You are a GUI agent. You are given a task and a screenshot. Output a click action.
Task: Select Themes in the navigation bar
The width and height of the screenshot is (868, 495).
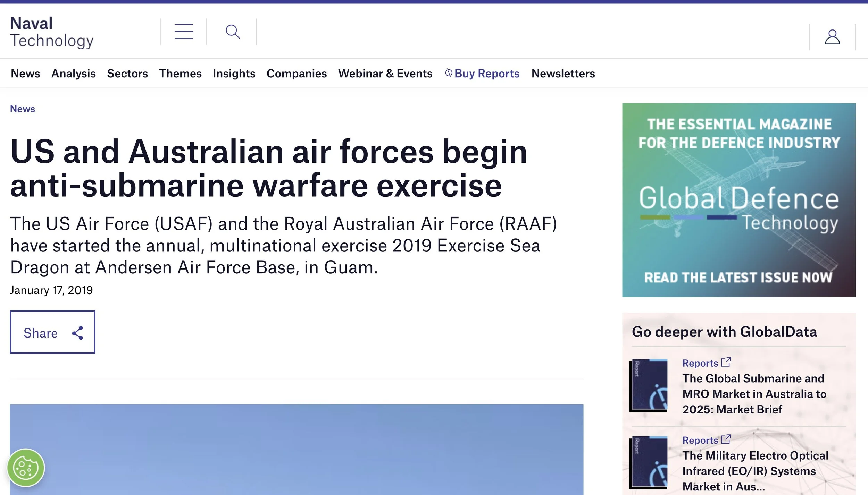click(x=180, y=74)
